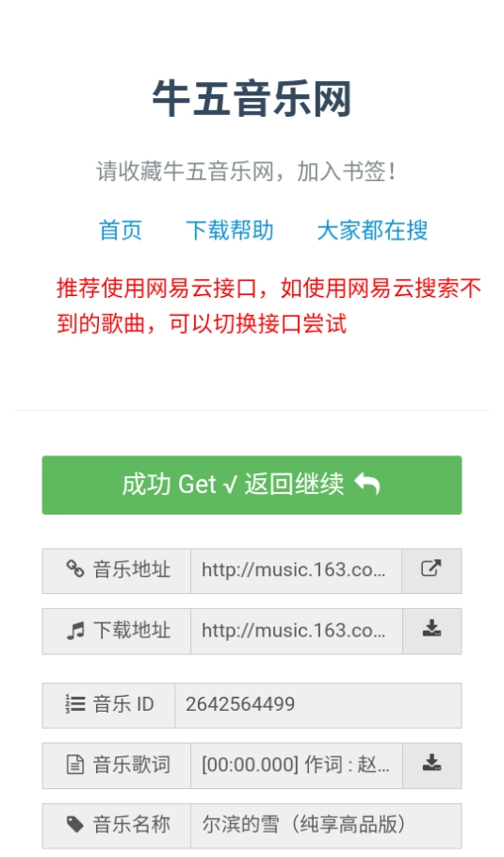Click 成功 Get 返回继续 green button
Screen dimensions: 504x857
252,485
